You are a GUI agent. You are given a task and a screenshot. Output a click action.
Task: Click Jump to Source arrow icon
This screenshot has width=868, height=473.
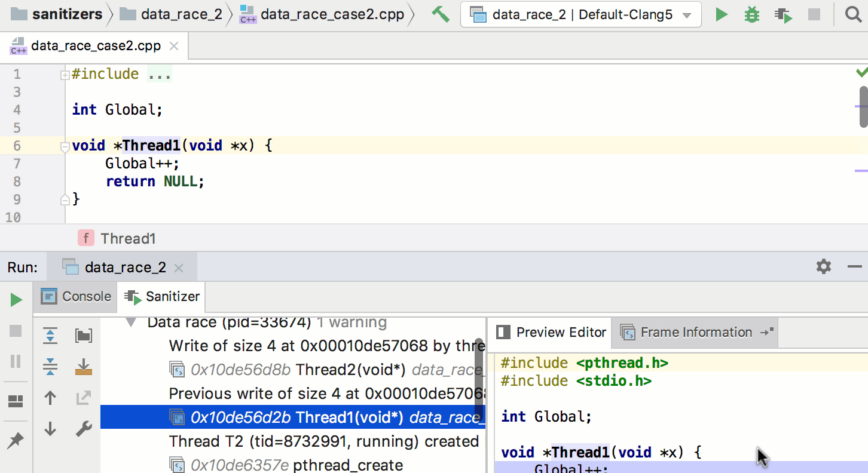84,398
